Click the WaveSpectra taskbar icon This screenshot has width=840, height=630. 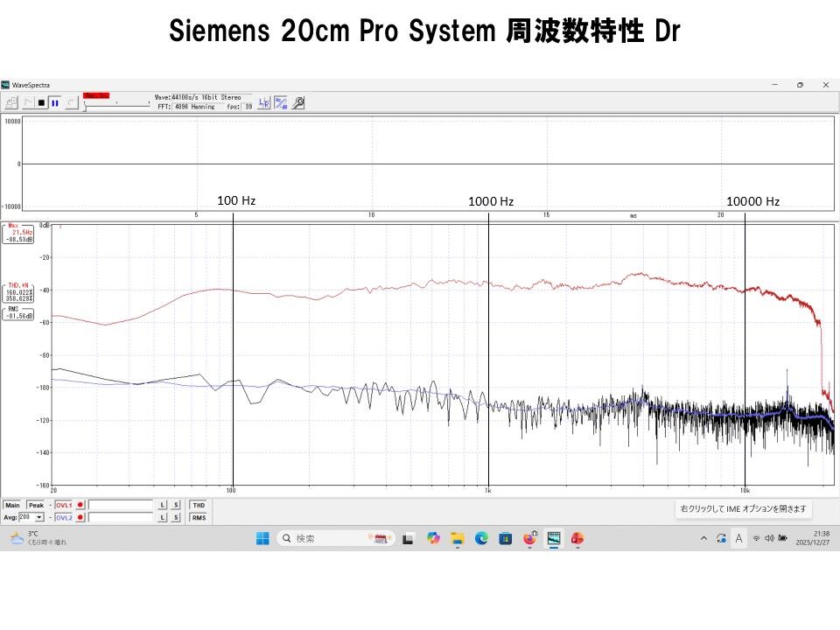point(553,538)
